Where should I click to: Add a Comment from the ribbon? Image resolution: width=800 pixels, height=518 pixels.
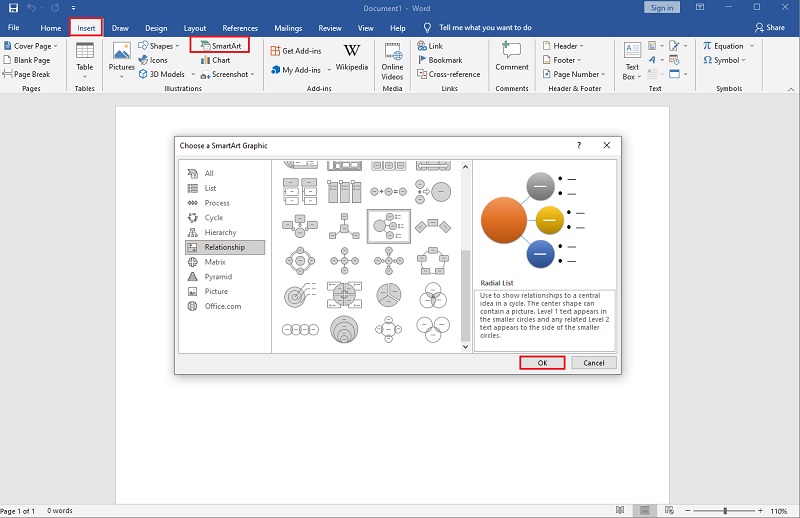pos(512,57)
